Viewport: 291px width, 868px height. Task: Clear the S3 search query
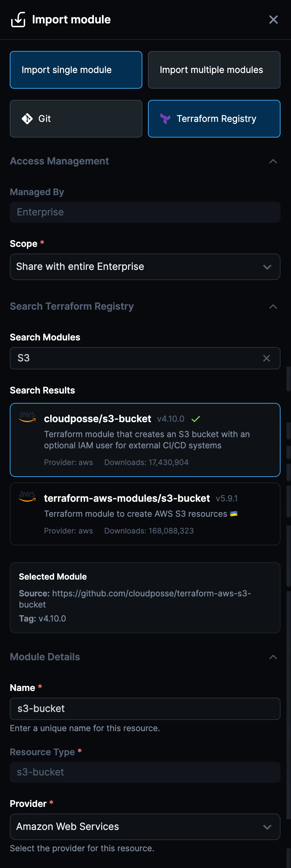[267, 358]
